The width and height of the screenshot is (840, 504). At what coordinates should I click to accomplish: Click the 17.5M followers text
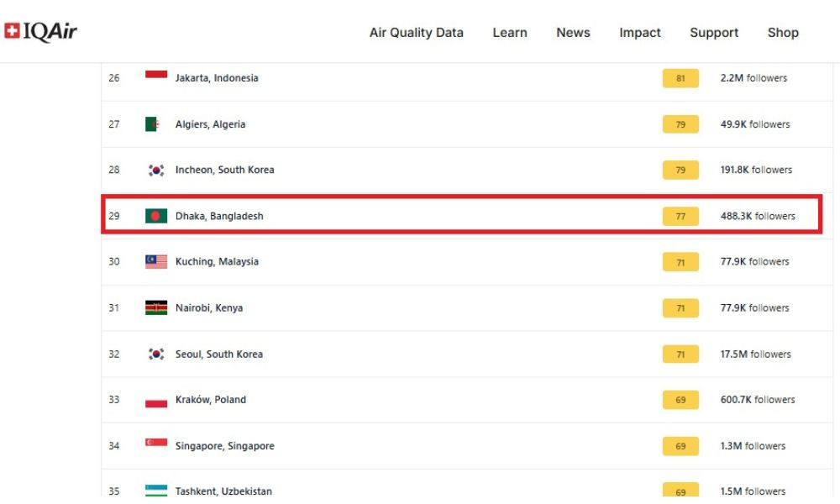(755, 354)
